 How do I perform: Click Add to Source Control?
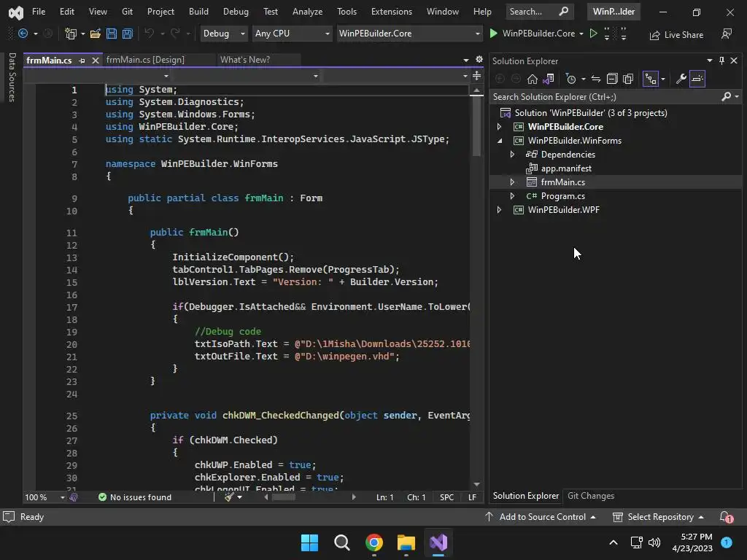(541, 517)
